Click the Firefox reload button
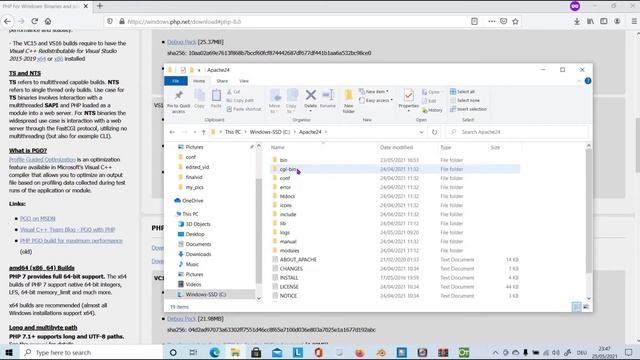Viewport: 640px width, 360px height. pyautogui.click(x=35, y=21)
